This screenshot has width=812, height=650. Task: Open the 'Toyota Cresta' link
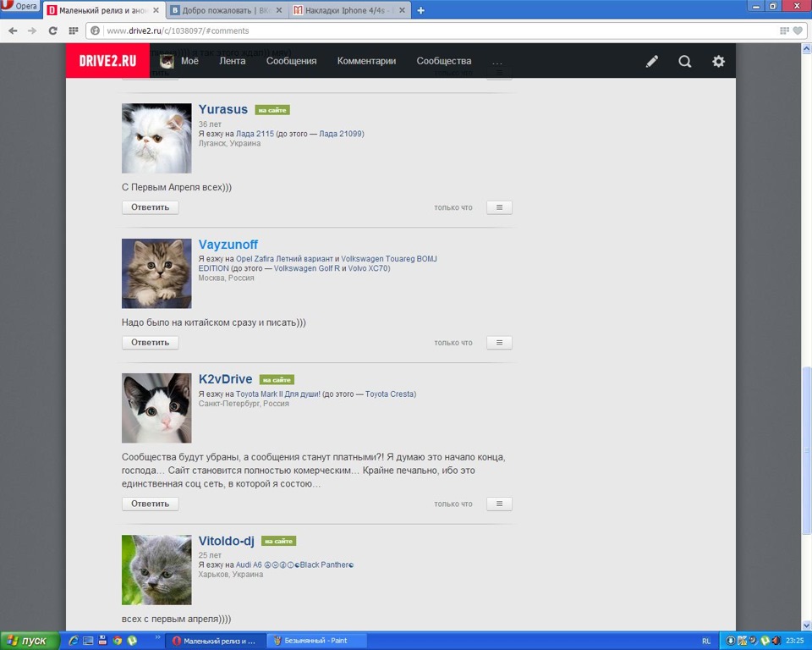tap(390, 394)
